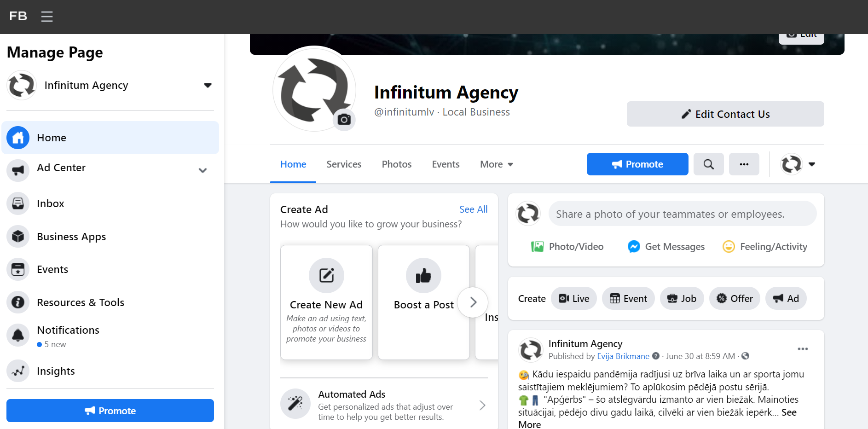
Task: Open Automated Ads magic wand option
Action: [x=295, y=404]
